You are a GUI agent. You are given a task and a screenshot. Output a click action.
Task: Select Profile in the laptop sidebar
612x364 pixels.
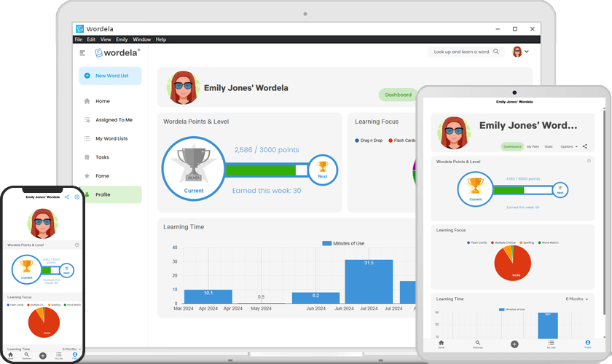pos(111,194)
